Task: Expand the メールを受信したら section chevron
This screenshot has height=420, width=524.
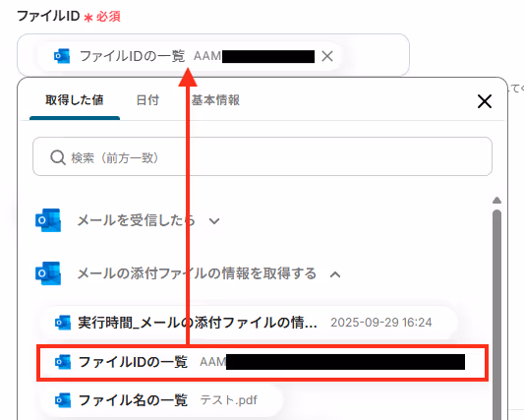Action: [214, 221]
